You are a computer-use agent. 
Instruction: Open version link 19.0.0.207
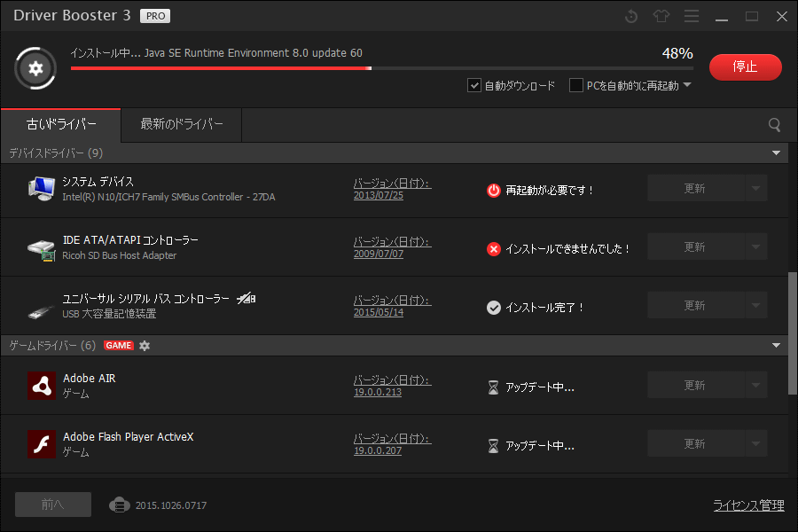(x=378, y=451)
